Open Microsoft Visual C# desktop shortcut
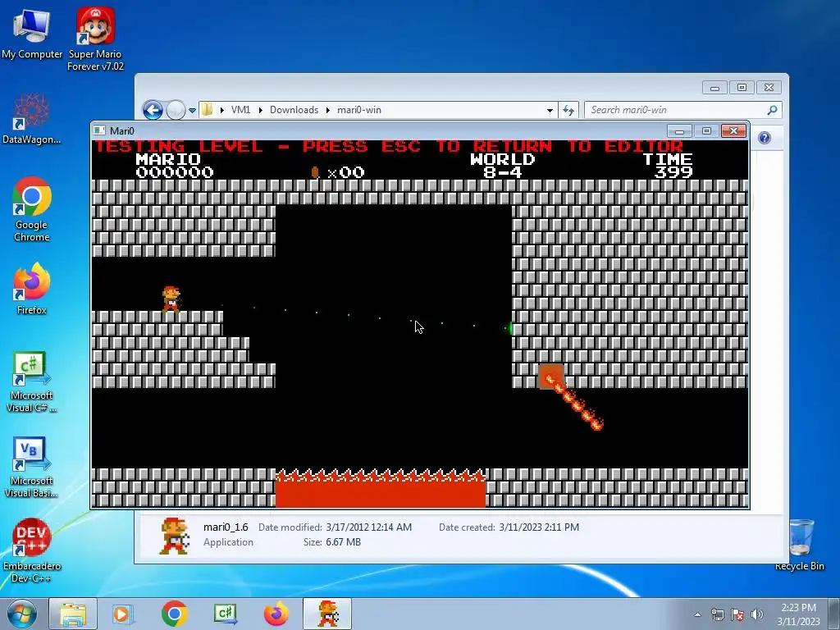Viewport: 840px width, 630px height. coord(32,381)
